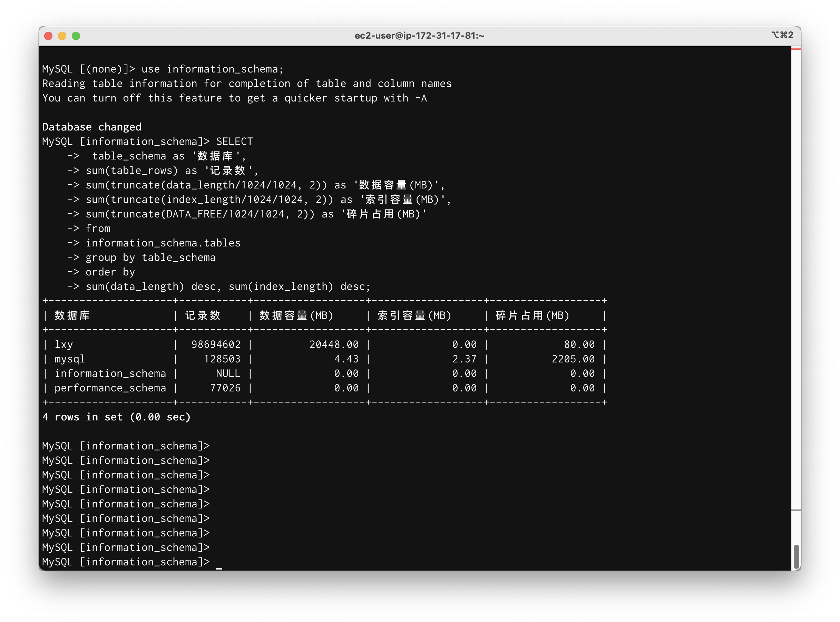840x622 pixels.
Task: Close the terminal window with red button
Action: (x=48, y=36)
